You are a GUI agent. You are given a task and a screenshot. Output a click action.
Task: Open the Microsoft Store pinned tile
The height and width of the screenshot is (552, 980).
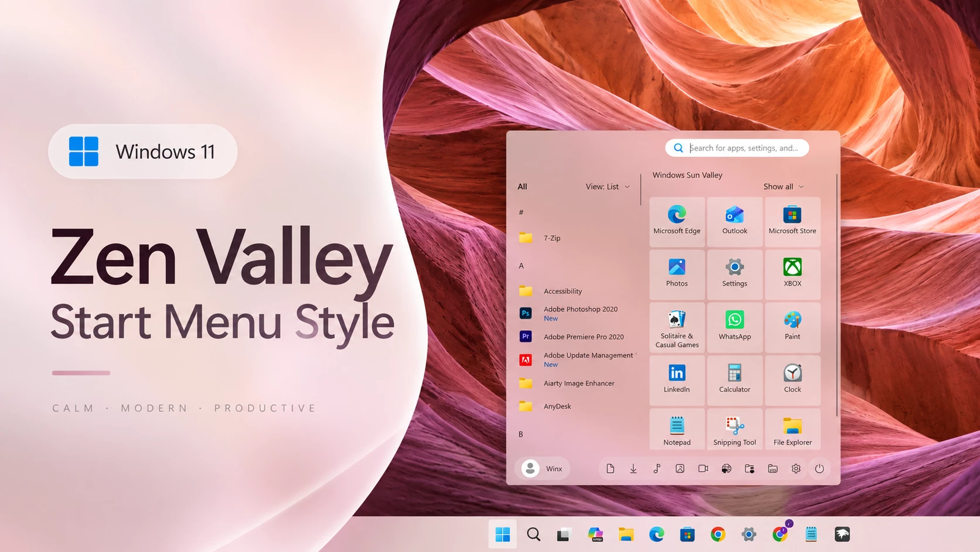(x=792, y=221)
